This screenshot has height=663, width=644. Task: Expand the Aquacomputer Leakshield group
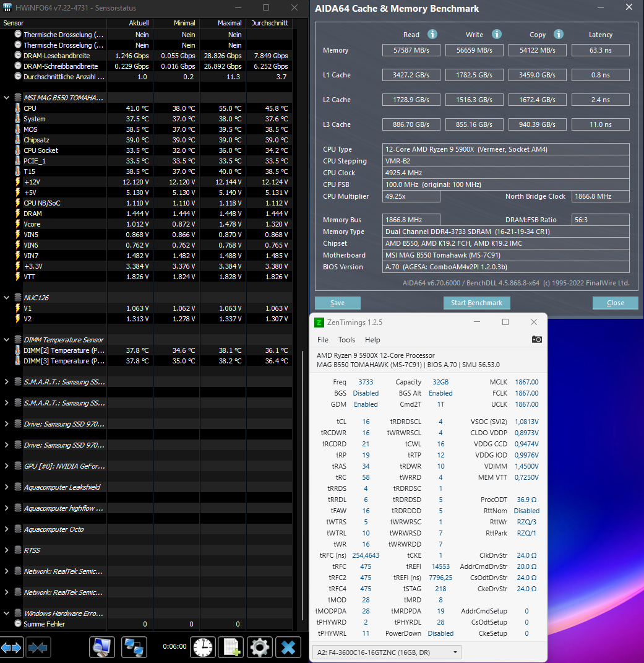coord(6,487)
